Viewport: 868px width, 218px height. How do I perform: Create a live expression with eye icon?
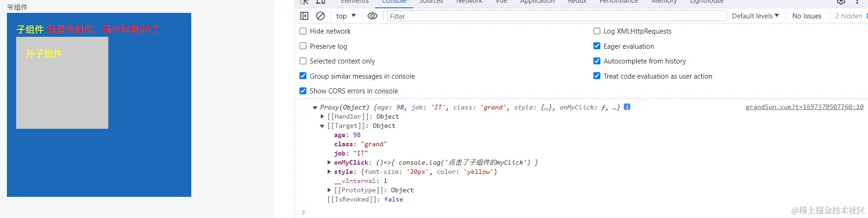[x=372, y=16]
